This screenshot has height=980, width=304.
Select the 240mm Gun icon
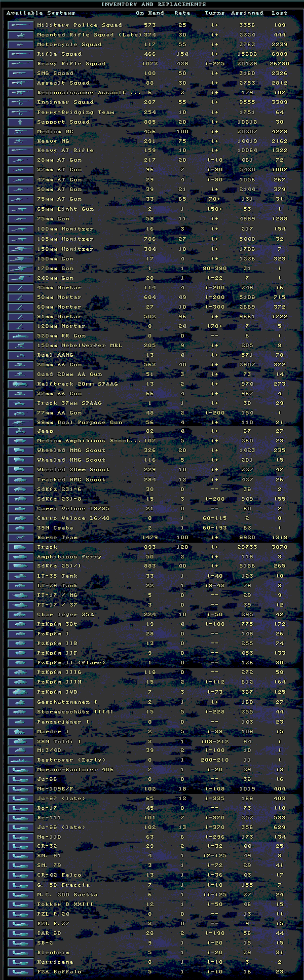[21, 278]
